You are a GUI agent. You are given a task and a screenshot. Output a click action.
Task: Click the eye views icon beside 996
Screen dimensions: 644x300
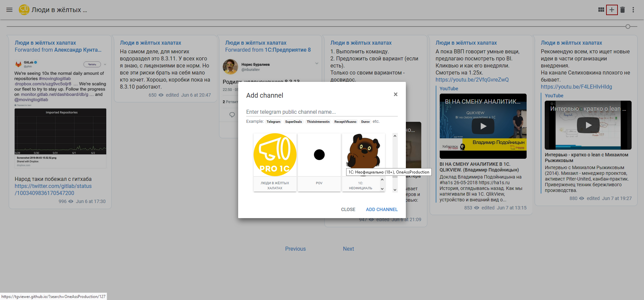pyautogui.click(x=71, y=201)
